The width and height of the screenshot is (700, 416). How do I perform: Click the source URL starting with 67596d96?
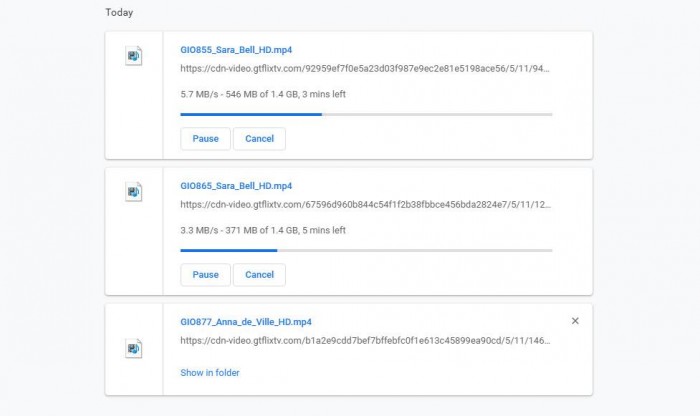click(366, 205)
